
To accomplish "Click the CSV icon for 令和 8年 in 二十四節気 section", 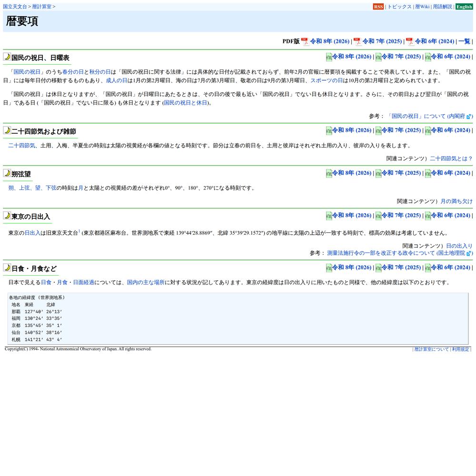I will click(x=329, y=130).
